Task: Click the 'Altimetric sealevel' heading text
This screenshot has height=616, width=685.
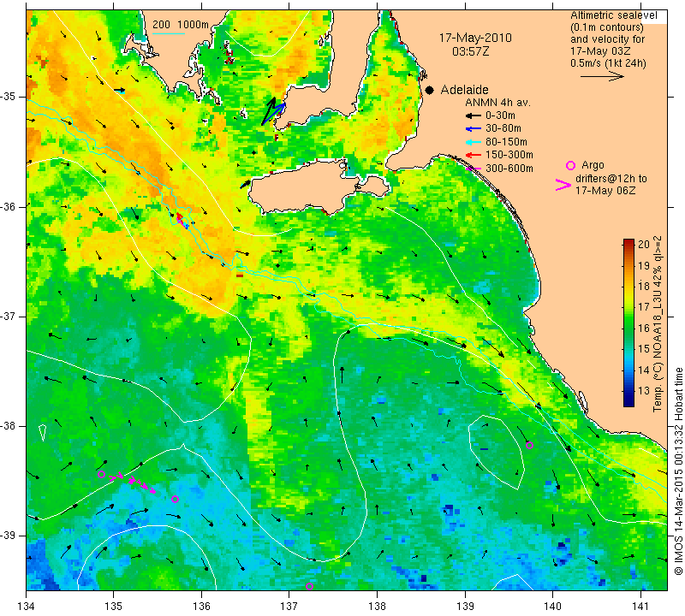Action: tap(613, 15)
